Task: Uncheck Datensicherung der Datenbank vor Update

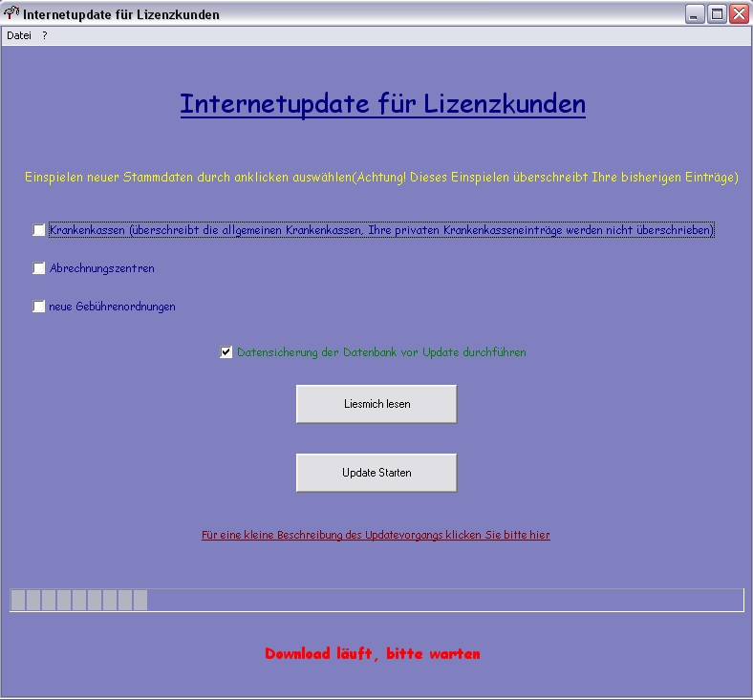Action: (x=226, y=352)
